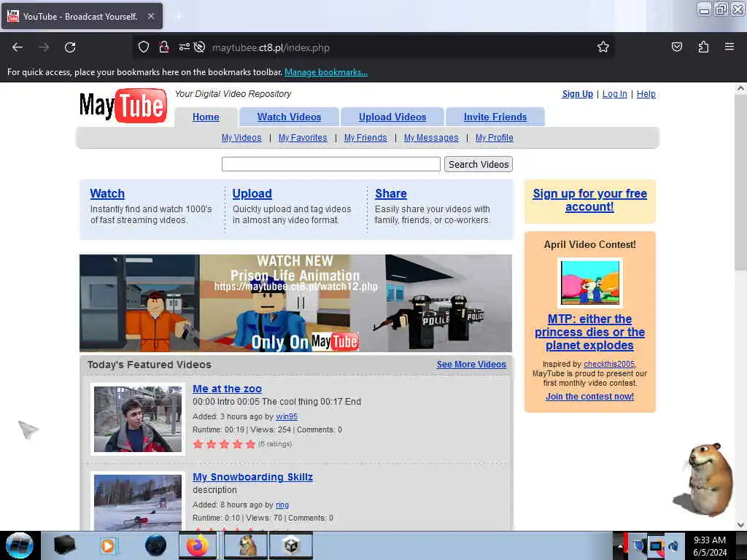Click Join the contest now!
This screenshot has height=560, width=747.
(589, 397)
